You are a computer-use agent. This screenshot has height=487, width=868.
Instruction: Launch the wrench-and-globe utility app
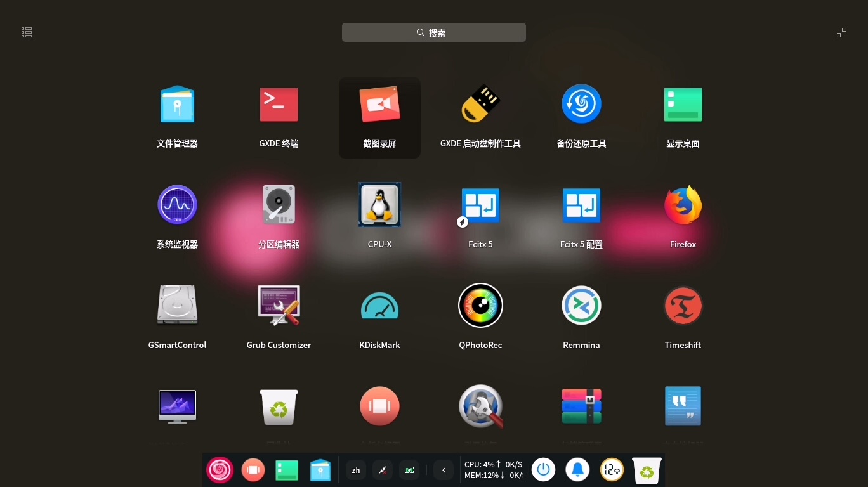[x=481, y=406]
